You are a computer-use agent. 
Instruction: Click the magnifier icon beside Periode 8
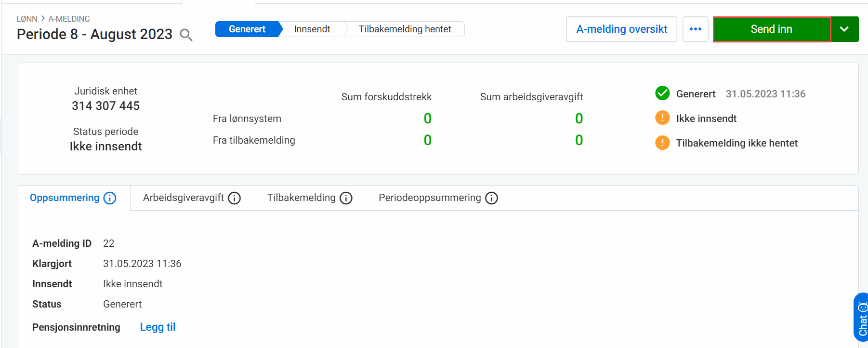186,35
